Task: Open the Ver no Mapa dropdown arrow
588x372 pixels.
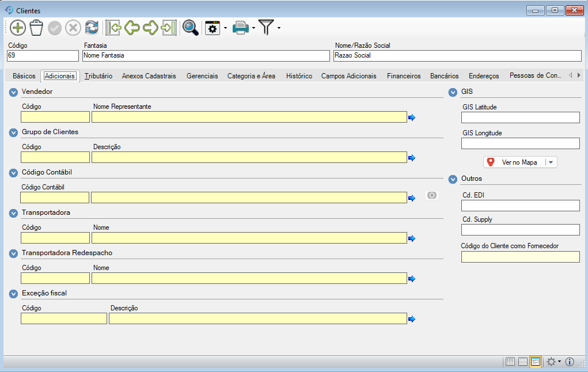Action: [x=551, y=162]
